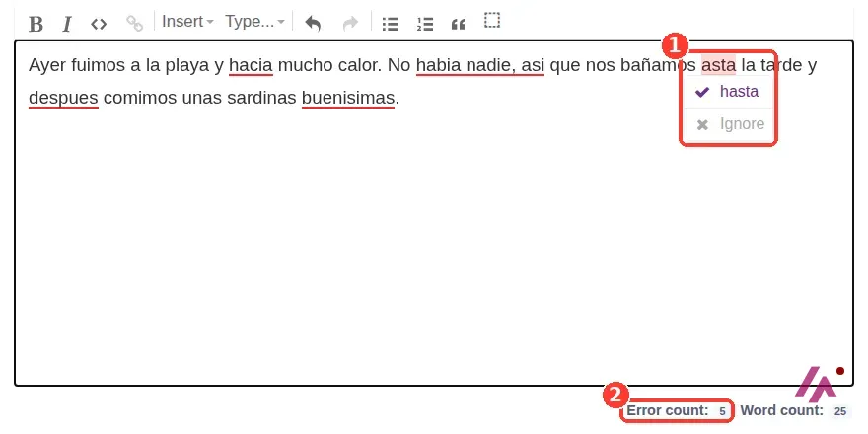Click the Error count value 5
This screenshot has height=434, width=868.
722,411
